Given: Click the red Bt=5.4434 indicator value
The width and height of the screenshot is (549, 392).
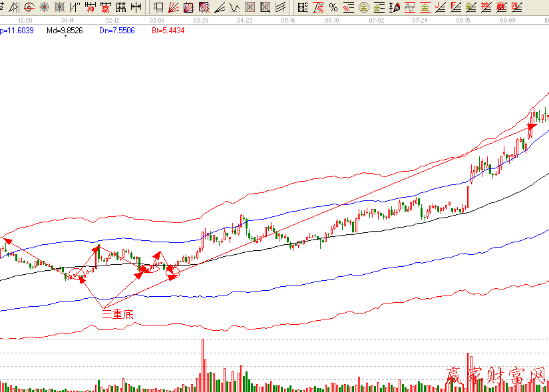Looking at the screenshot, I should point(168,31).
